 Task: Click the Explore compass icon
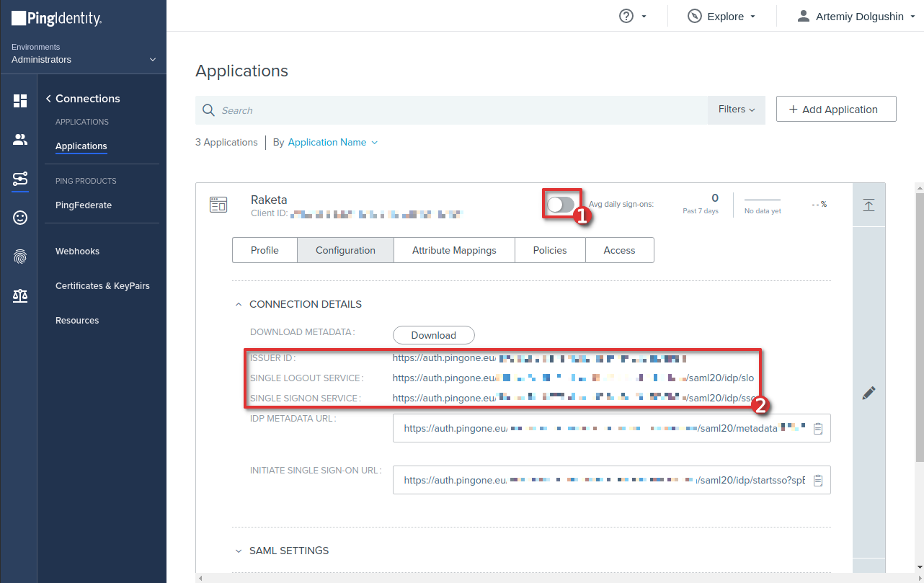[695, 16]
